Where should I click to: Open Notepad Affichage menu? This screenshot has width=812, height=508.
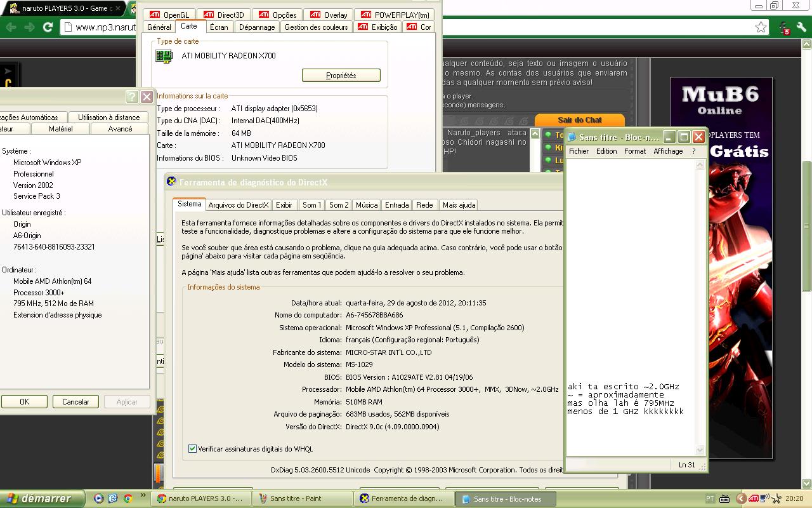pos(668,151)
